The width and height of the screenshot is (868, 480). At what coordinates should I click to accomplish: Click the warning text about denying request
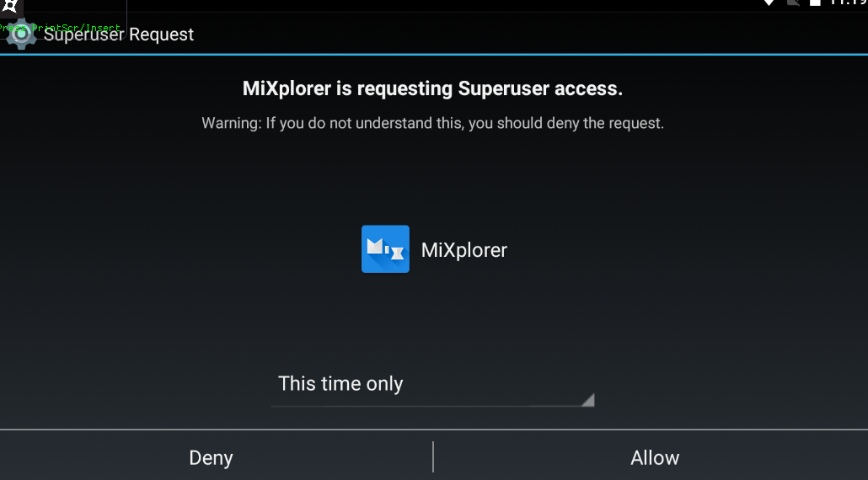tap(433, 123)
